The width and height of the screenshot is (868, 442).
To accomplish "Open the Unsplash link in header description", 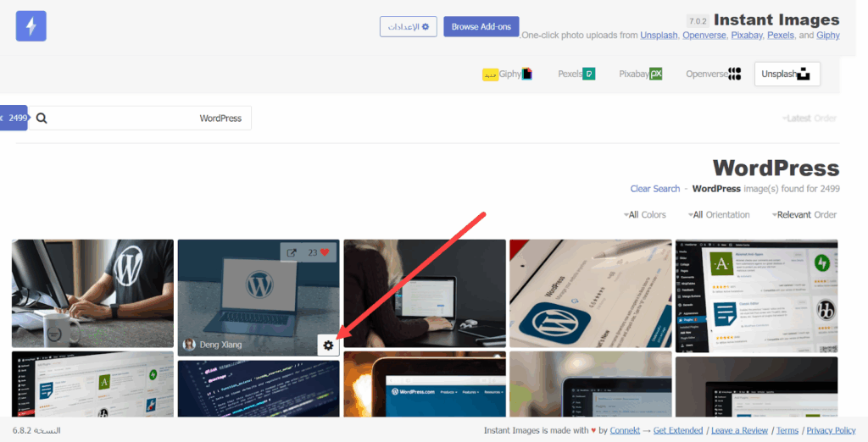I will (x=659, y=35).
